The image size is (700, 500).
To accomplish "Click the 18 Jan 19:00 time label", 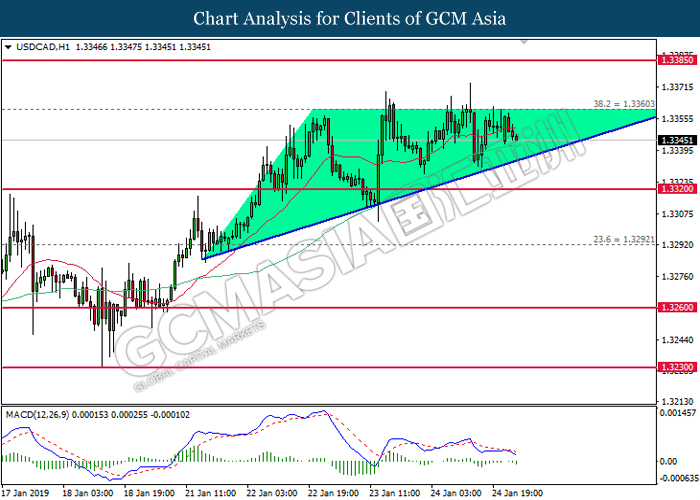I will (149, 493).
